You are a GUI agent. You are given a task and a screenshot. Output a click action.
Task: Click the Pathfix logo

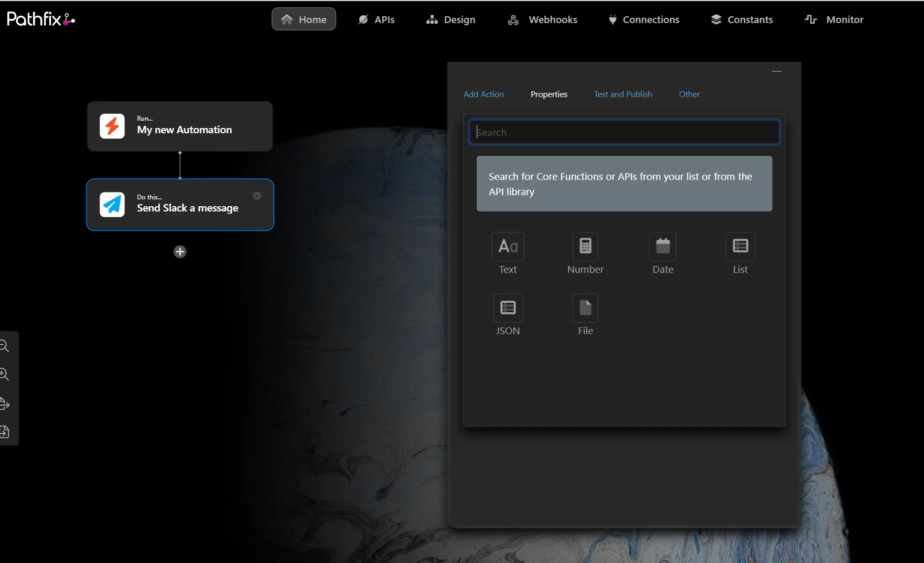click(x=41, y=19)
